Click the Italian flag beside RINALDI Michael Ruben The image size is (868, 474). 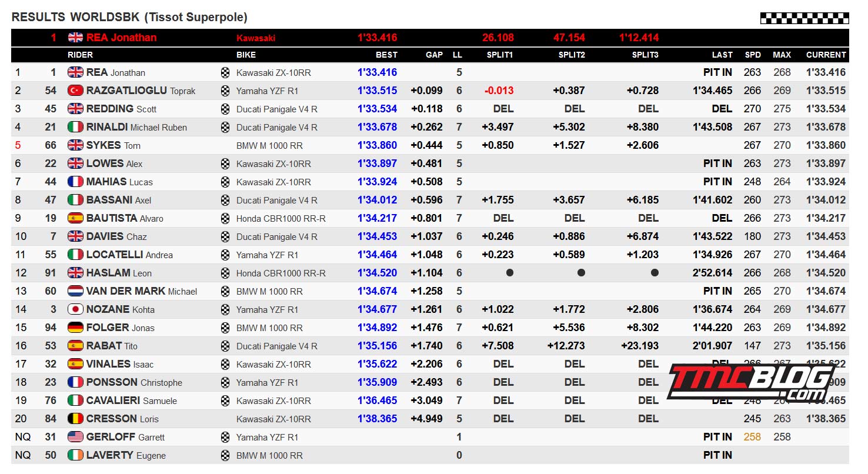click(75, 127)
